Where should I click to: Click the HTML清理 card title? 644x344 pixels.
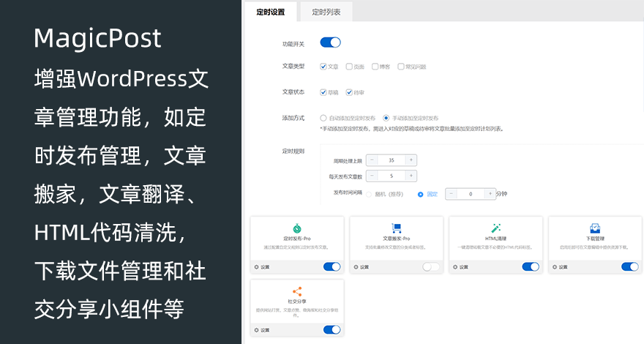tap(495, 239)
